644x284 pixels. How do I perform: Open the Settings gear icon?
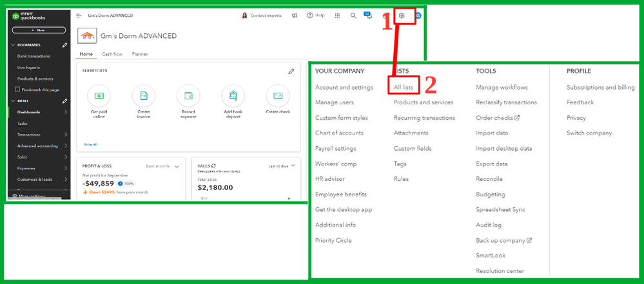point(402,15)
